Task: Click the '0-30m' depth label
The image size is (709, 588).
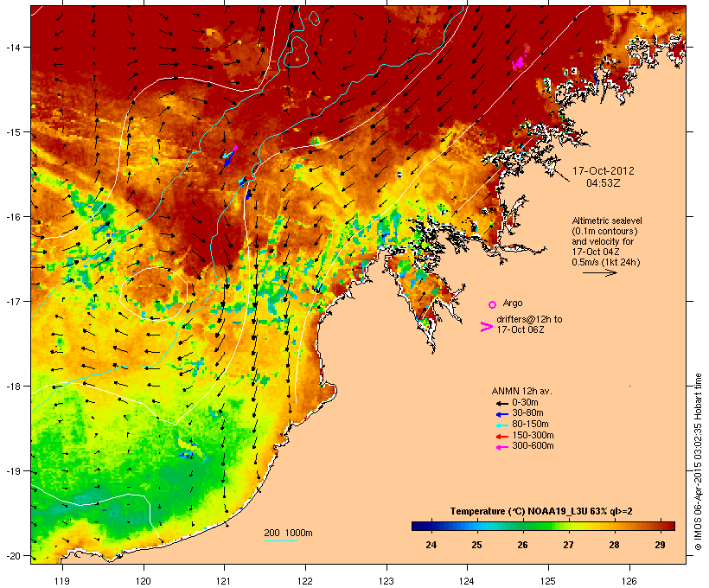Action: pos(525,403)
